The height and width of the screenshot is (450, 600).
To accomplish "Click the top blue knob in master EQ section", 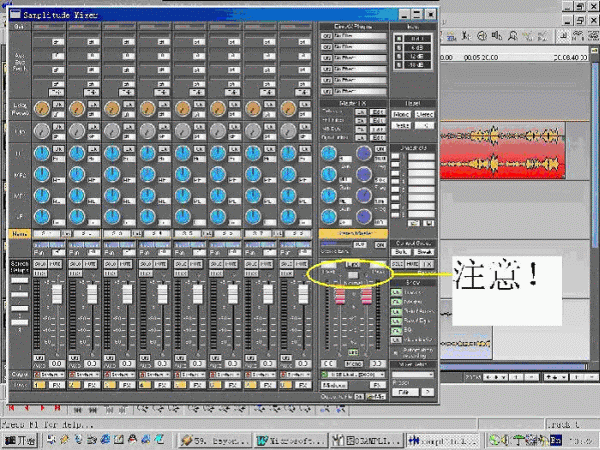I will [328, 153].
